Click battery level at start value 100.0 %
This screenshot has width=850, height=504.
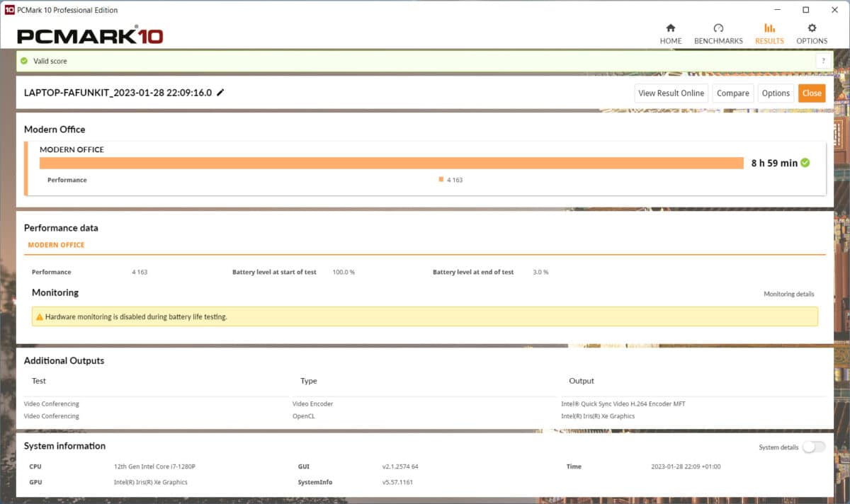coord(344,272)
